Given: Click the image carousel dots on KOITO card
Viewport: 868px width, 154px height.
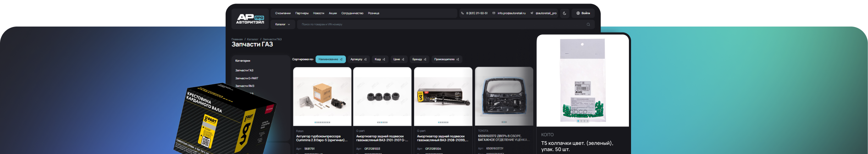Looking at the screenshot, I should click(x=582, y=121).
